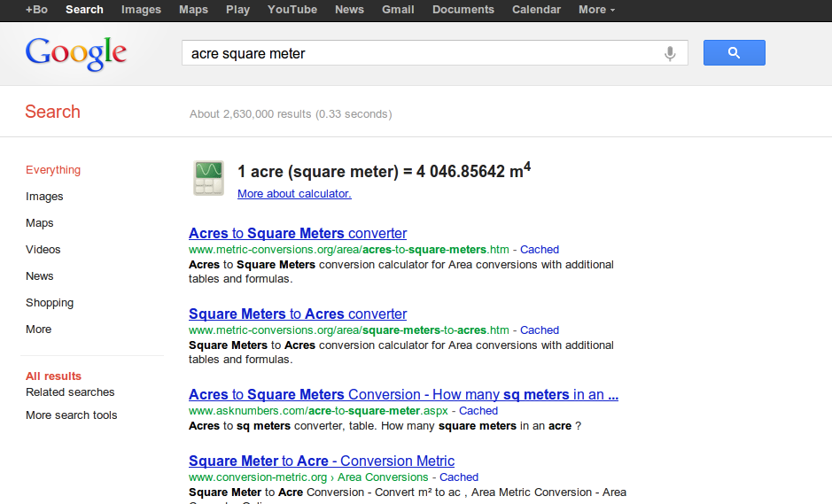Open Calendar from the top bar

click(x=536, y=10)
